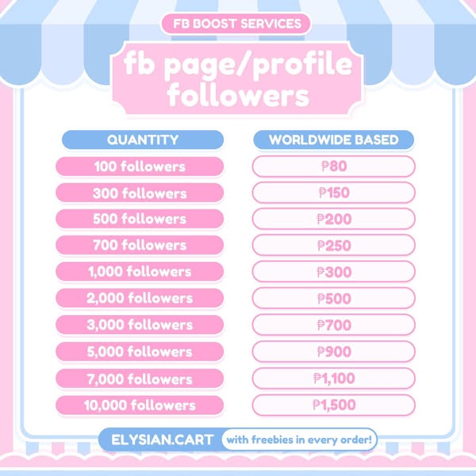Select the QUANTITY column header
The image size is (476, 476).
click(x=142, y=140)
